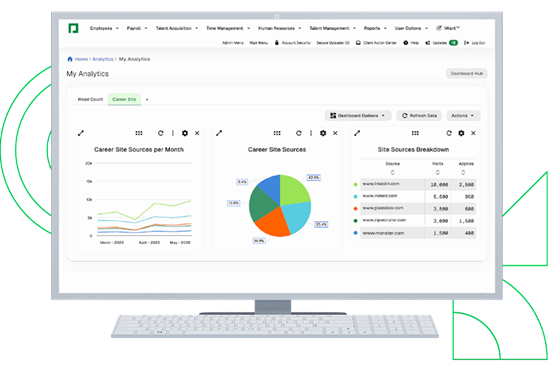Open the Human Resources menu
The height and width of the screenshot is (365, 550).
[x=280, y=28]
